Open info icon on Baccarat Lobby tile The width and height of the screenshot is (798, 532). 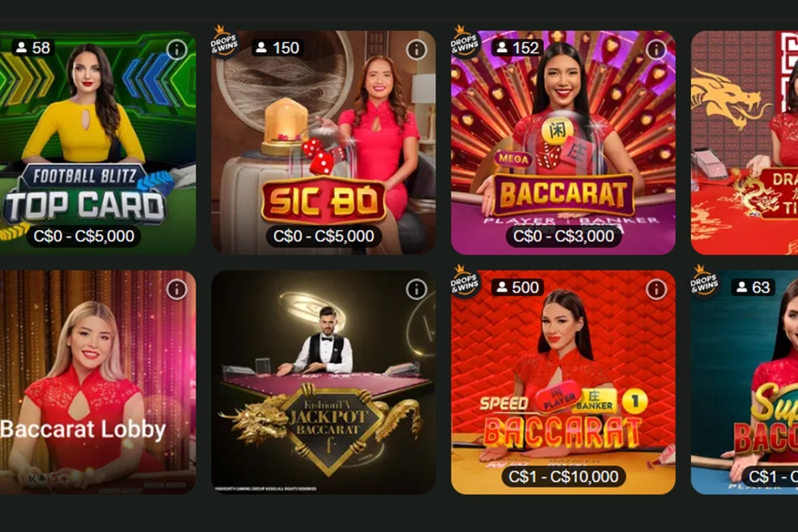(177, 289)
